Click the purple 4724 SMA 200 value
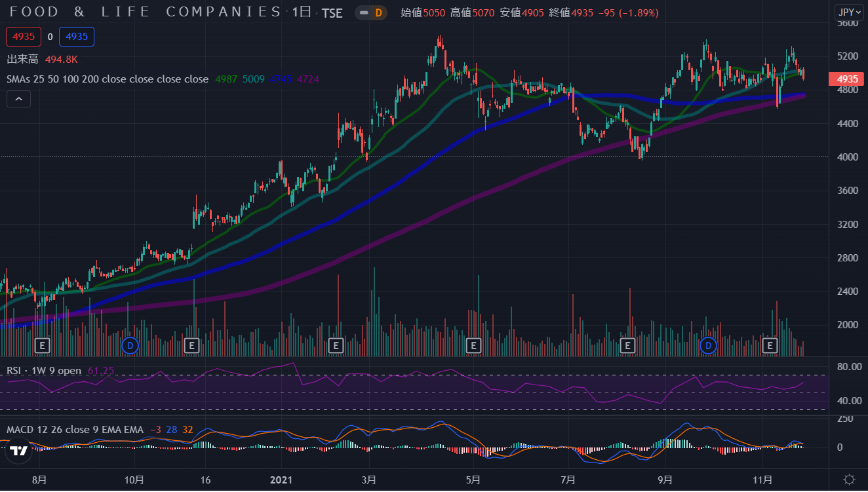This screenshot has height=492, width=868. [x=308, y=79]
